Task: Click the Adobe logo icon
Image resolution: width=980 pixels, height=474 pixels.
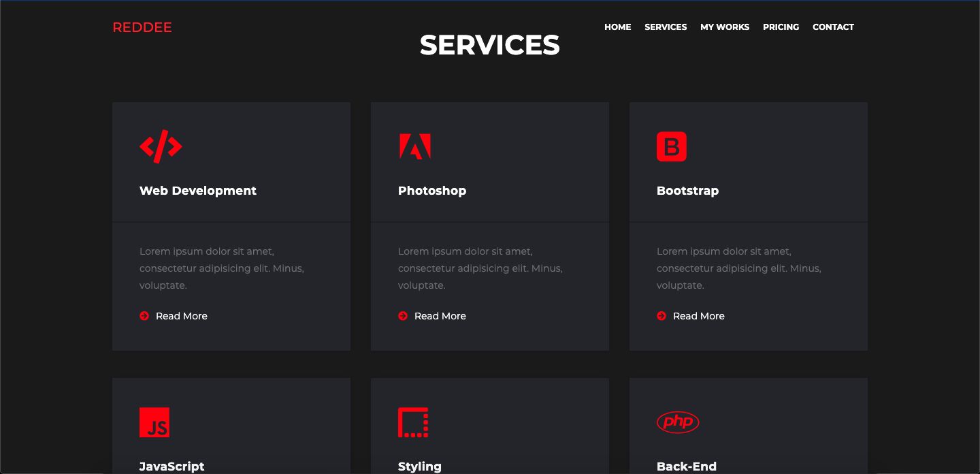Action: (x=414, y=146)
